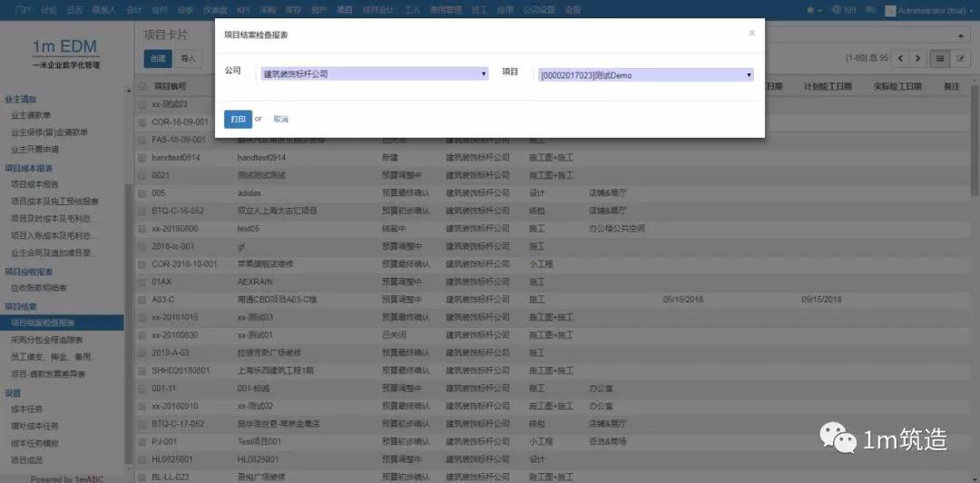Toggle the select-all checkbox in table header
980x483 pixels.
tap(142, 87)
